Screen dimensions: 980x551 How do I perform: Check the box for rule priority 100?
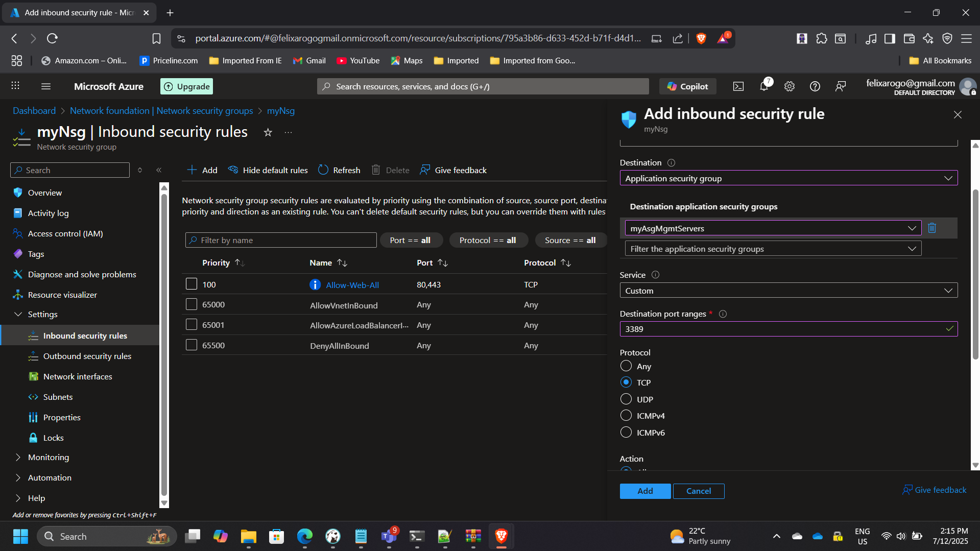[192, 284]
